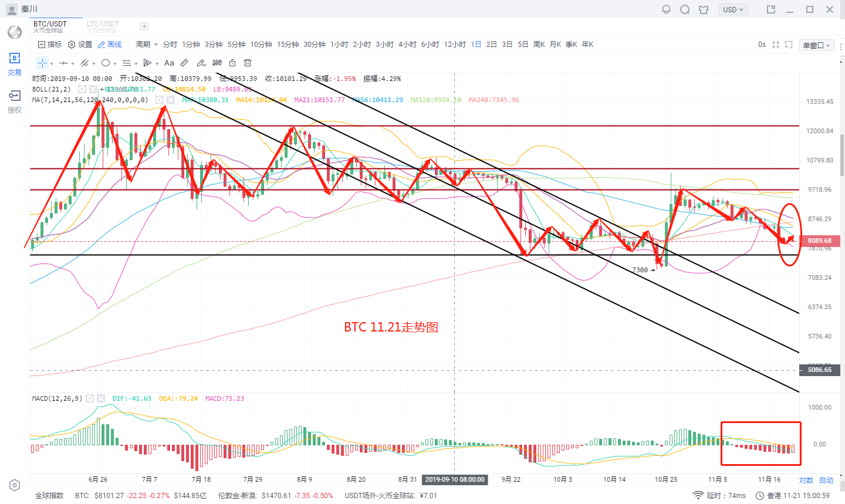
Task: Open USD currency dropdown
Action: [x=734, y=9]
